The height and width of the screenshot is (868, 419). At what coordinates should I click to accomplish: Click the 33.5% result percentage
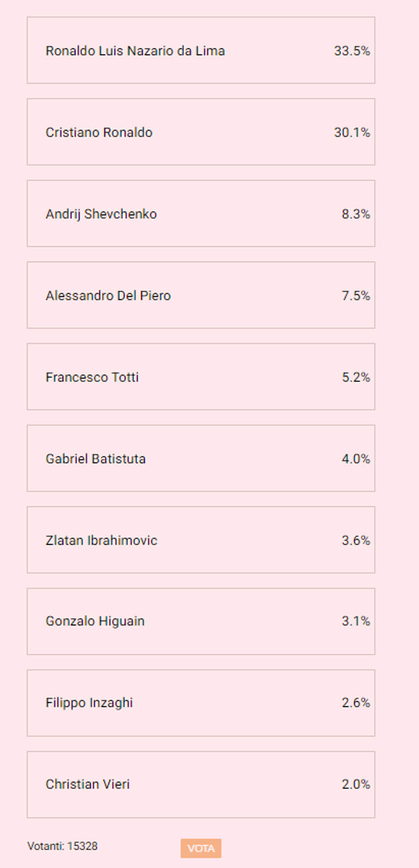(x=352, y=51)
